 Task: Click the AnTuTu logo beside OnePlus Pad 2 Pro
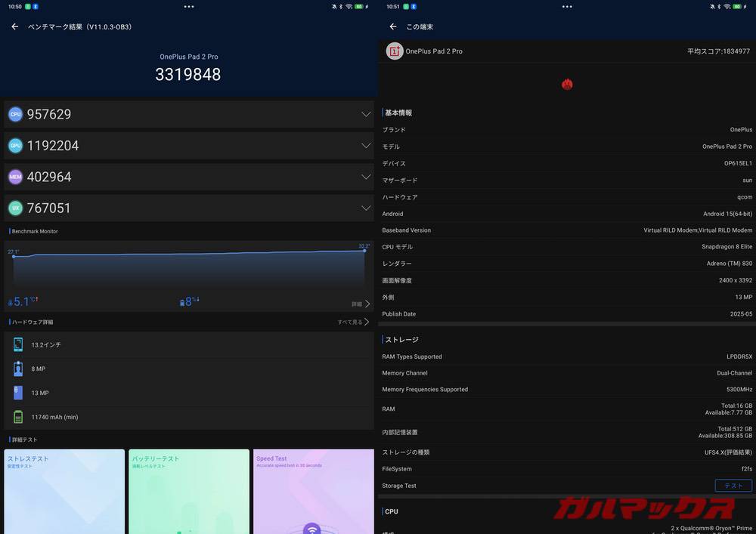(395, 51)
